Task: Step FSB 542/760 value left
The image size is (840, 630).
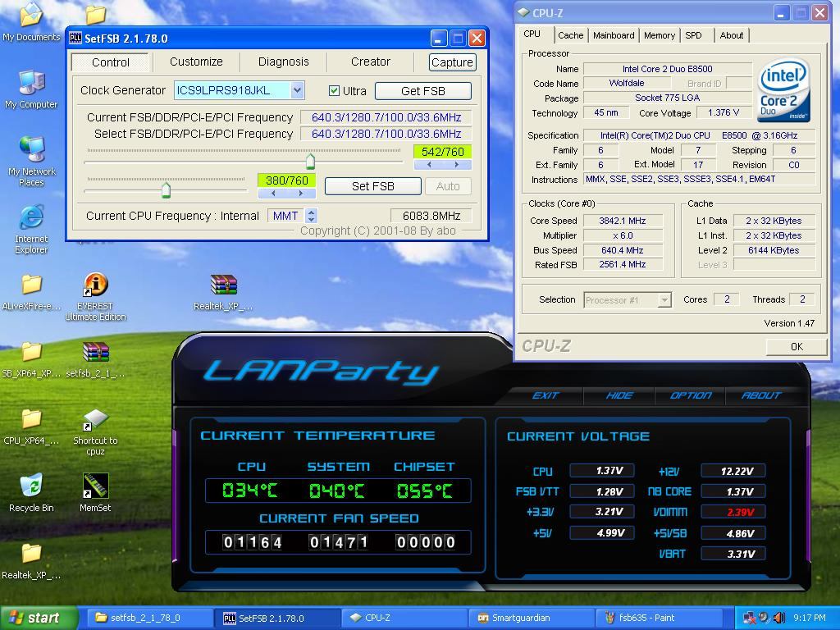Action: coord(428,164)
